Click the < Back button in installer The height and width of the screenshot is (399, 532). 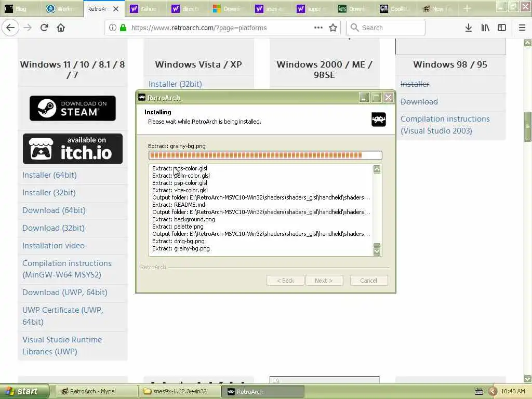[x=285, y=281]
